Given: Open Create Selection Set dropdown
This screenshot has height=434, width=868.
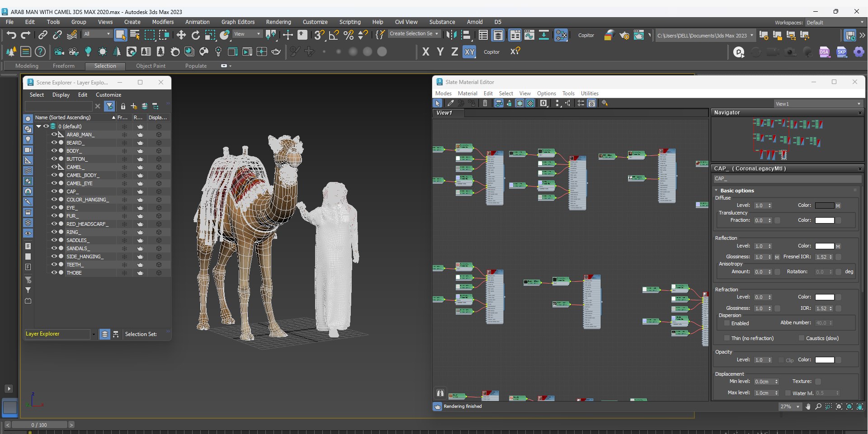Looking at the screenshot, I should point(414,34).
